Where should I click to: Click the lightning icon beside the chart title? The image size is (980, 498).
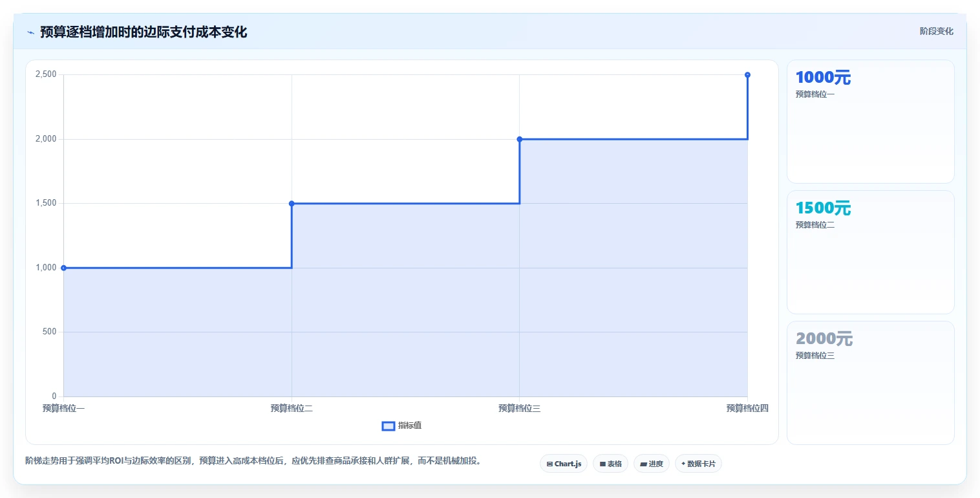(x=30, y=32)
